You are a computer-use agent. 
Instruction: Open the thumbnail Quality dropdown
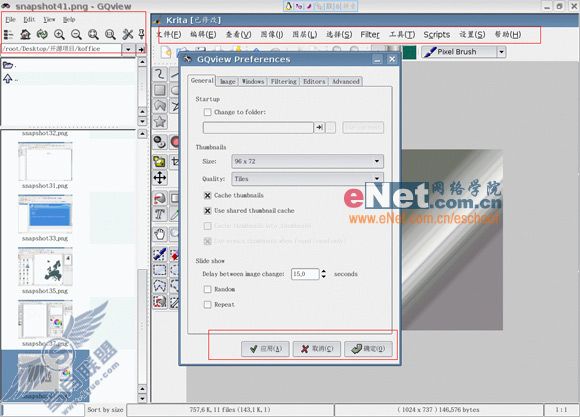click(307, 179)
